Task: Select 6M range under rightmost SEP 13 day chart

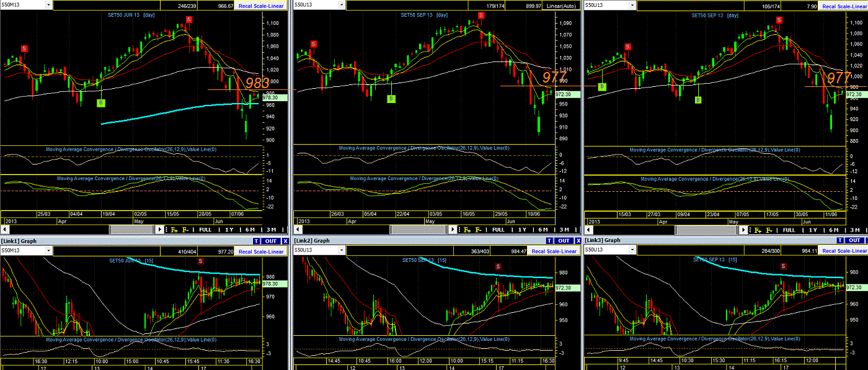Action: pos(834,230)
